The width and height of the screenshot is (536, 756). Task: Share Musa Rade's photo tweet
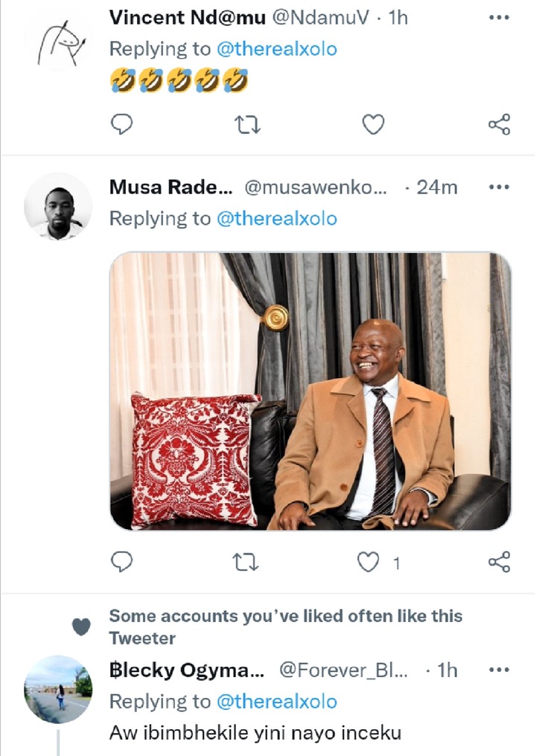pyautogui.click(x=499, y=562)
